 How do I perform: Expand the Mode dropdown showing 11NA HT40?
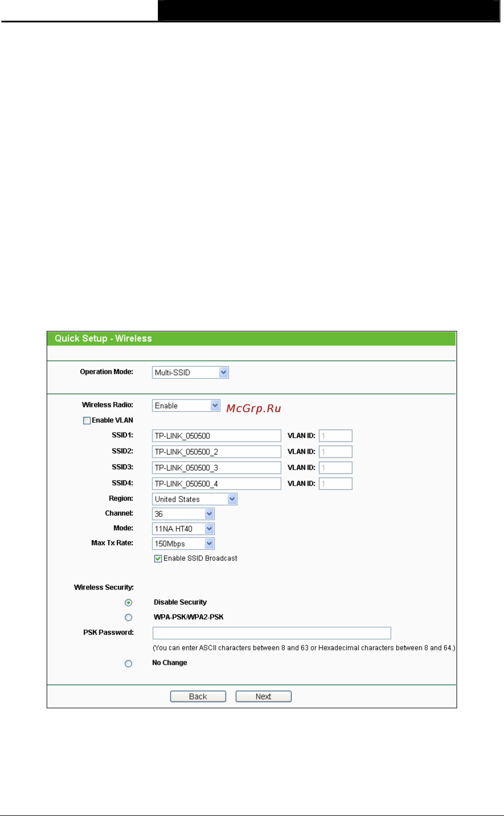click(x=183, y=528)
